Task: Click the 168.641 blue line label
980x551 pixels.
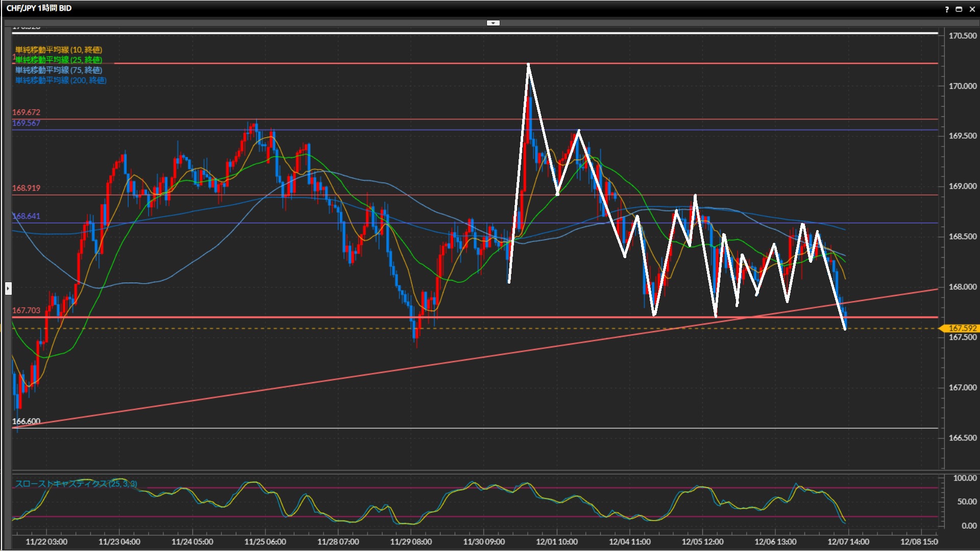Action: 26,216
